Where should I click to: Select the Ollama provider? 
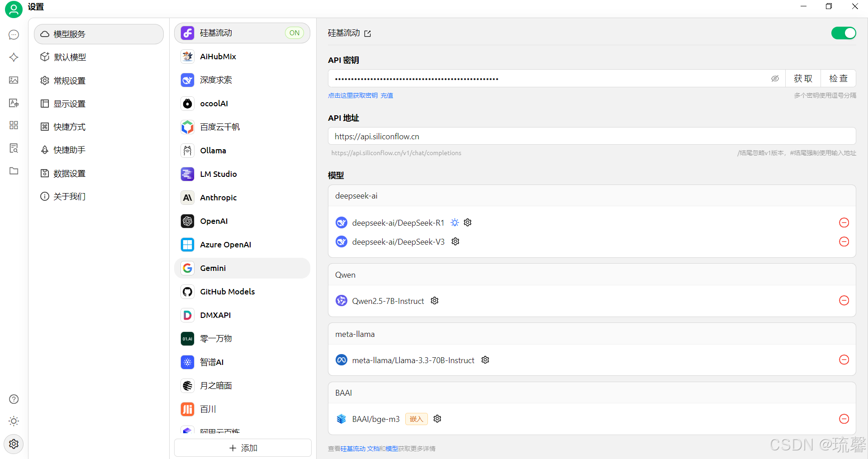242,151
